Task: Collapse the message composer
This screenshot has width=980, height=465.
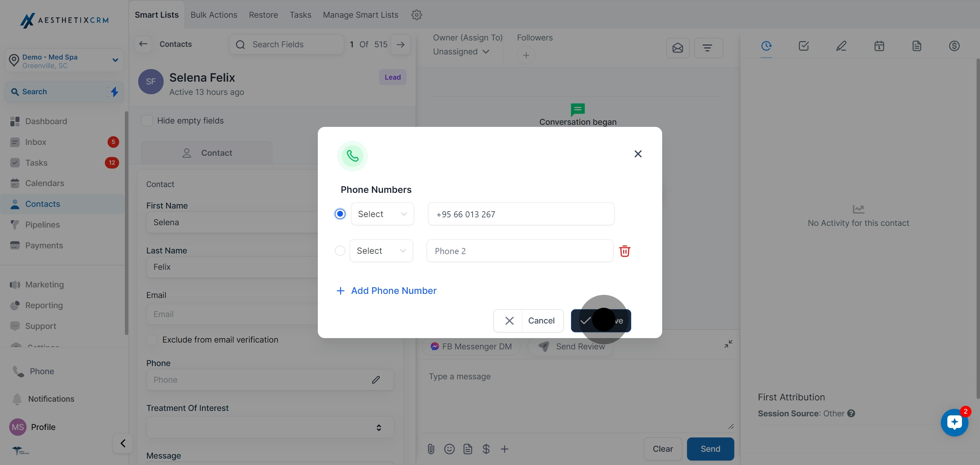Action: coord(728,344)
